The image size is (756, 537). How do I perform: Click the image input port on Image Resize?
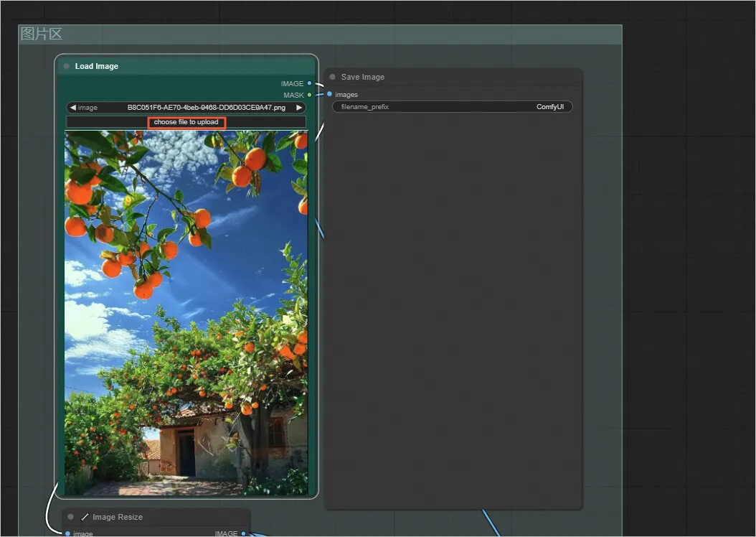(67, 533)
